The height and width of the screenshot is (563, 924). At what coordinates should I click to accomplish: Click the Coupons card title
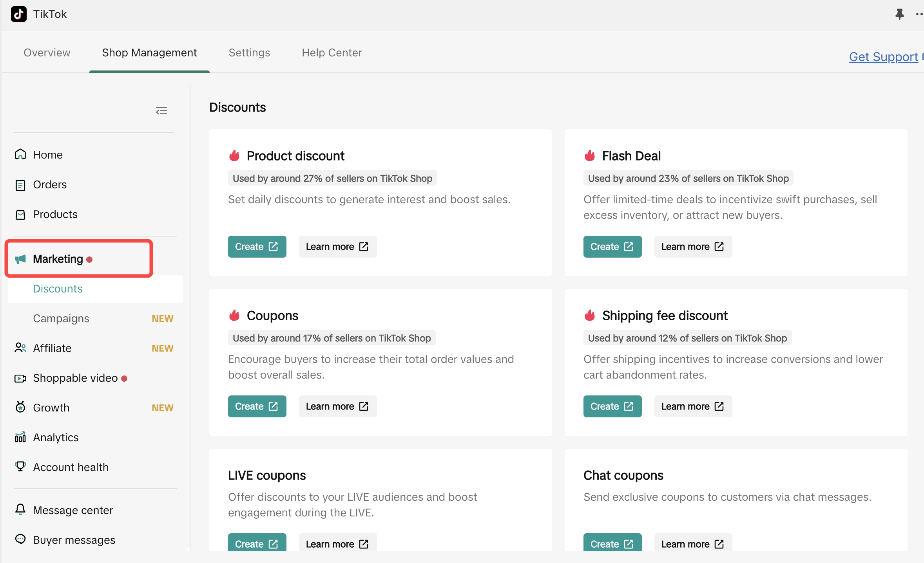(272, 316)
